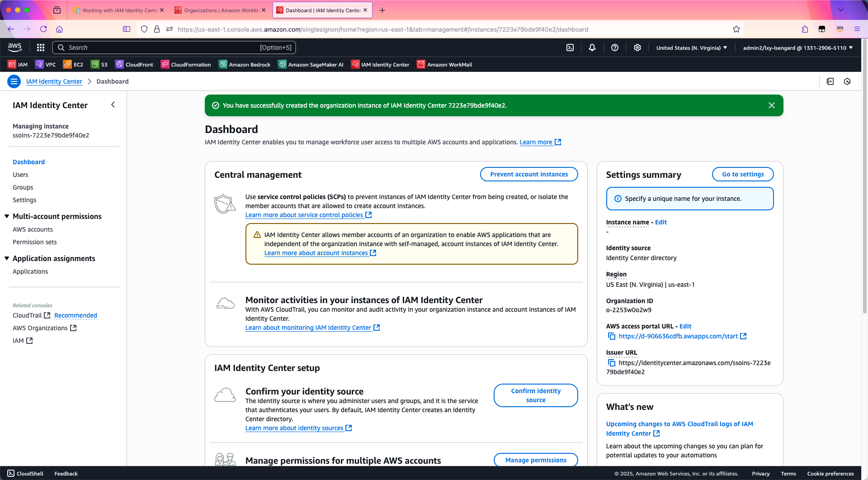Open the Upcoming changes to CloudTrail logs link
868x480 pixels.
679,428
